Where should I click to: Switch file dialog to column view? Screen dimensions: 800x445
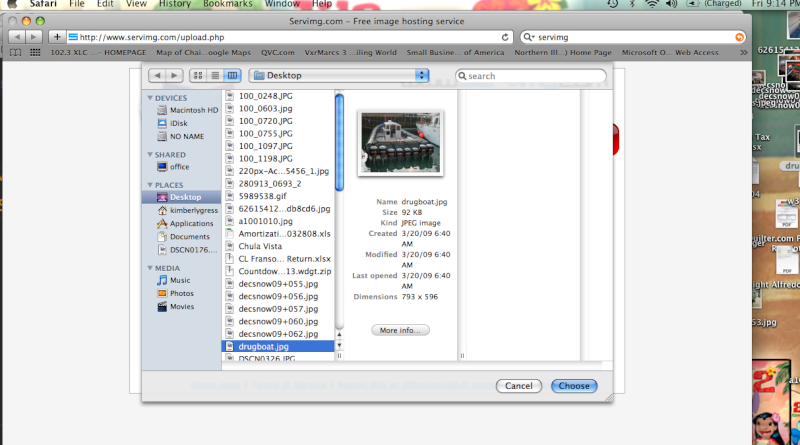[233, 76]
